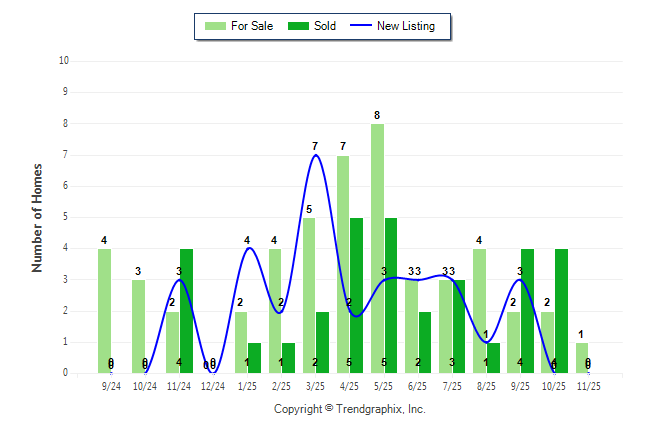This screenshot has width=646, height=434.
Task: Select the 9/24 For Sale bar
Action: pyautogui.click(x=104, y=310)
